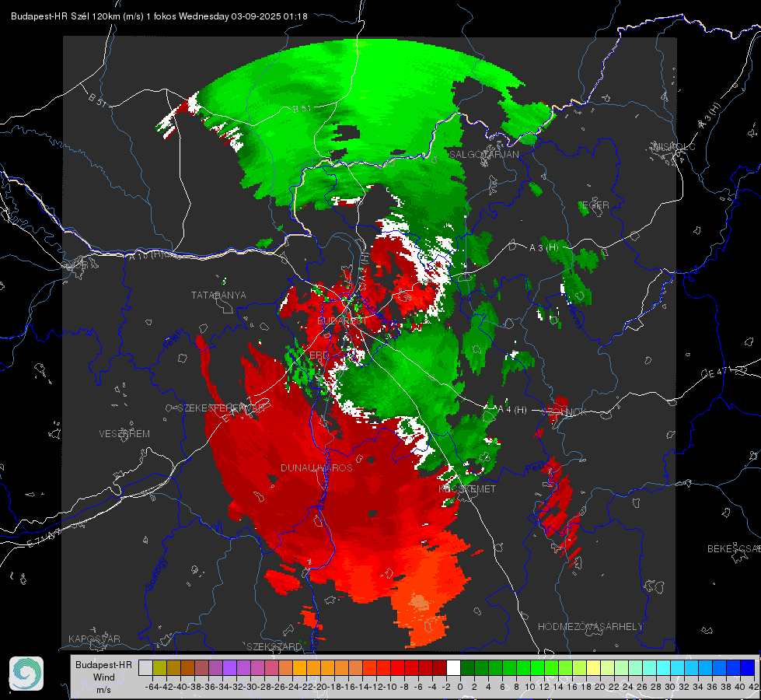761x700 pixels.
Task: Click the legend value label -64
Action: (x=152, y=687)
